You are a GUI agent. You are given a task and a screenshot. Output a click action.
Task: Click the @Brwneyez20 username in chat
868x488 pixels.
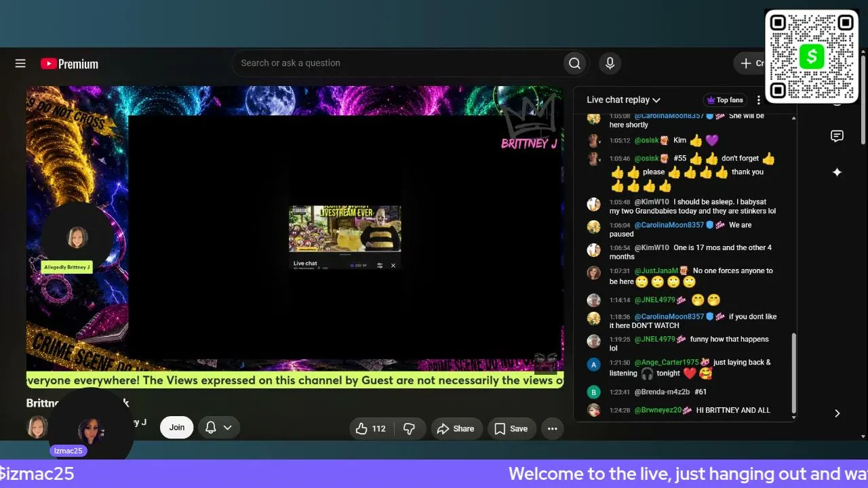pos(658,410)
